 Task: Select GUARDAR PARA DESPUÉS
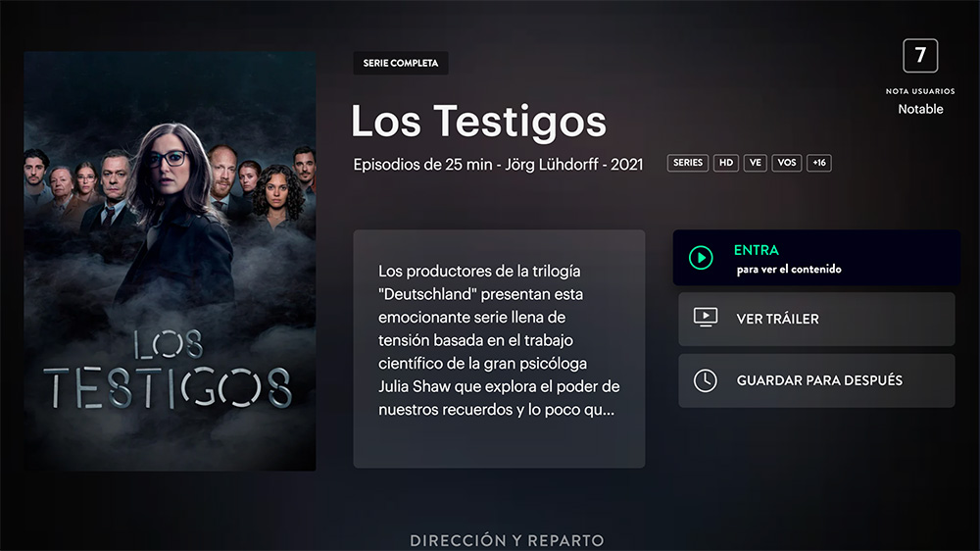816,380
